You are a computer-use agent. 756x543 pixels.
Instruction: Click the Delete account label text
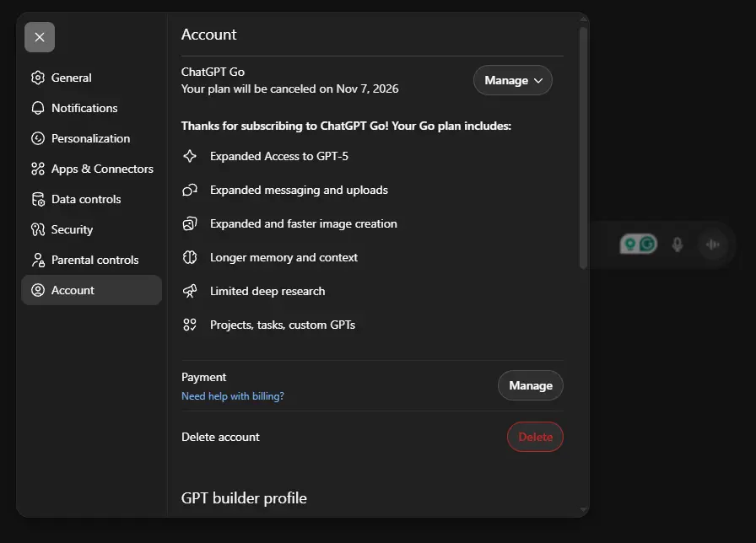click(x=220, y=437)
